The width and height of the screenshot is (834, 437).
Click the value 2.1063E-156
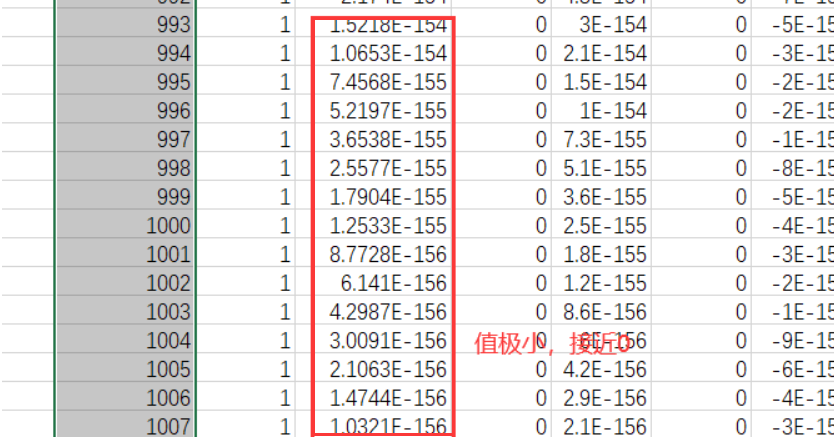[x=388, y=369]
